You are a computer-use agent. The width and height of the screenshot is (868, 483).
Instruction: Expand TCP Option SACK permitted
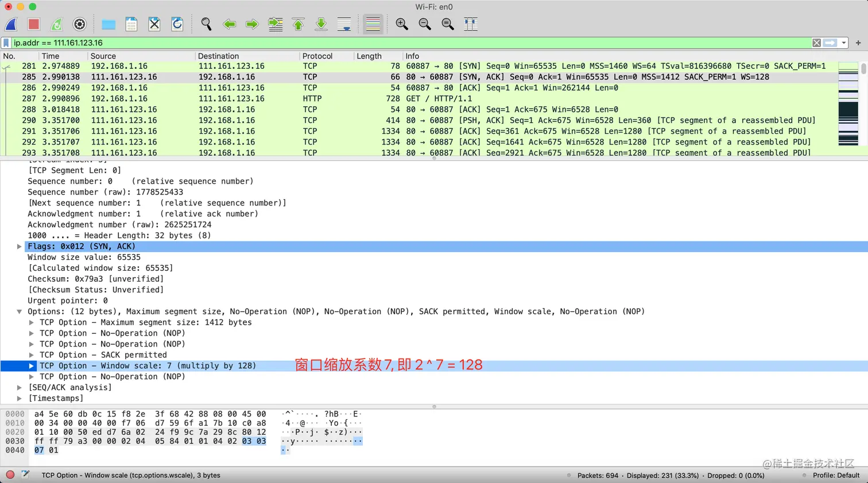(32, 355)
